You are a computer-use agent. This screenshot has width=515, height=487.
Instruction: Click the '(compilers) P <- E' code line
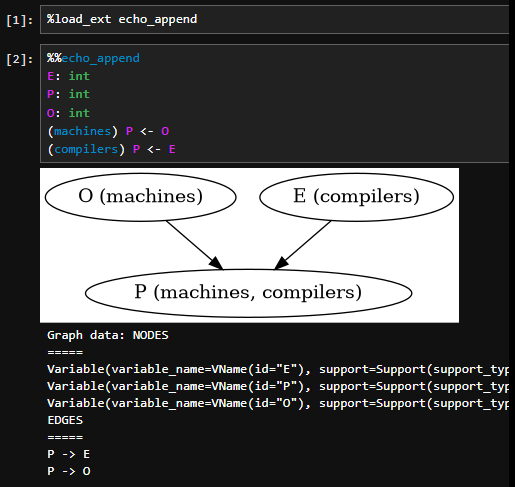(x=111, y=149)
